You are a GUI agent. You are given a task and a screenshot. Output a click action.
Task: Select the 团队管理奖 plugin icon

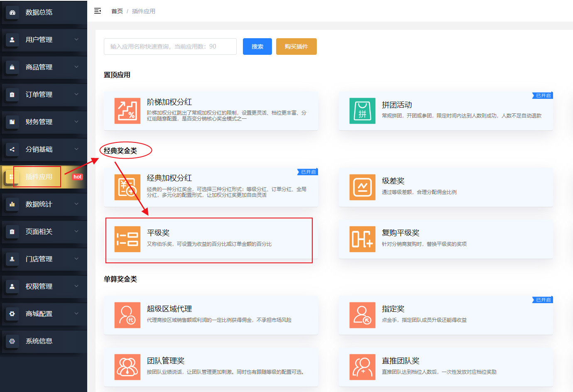127,367
